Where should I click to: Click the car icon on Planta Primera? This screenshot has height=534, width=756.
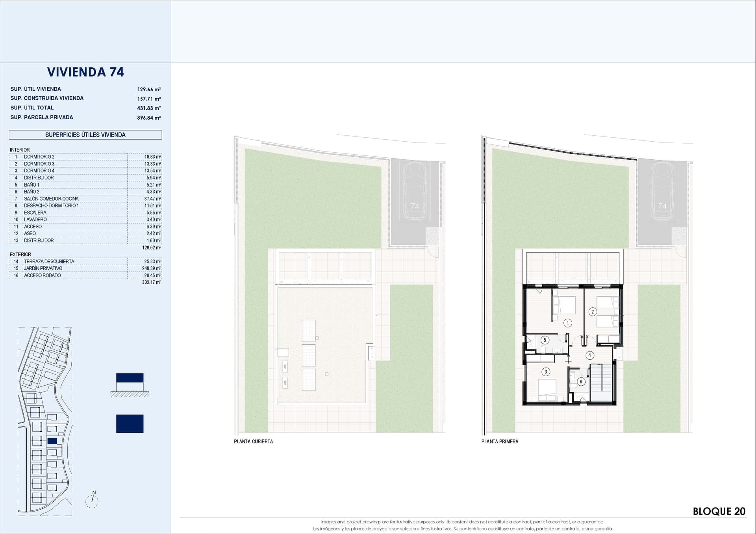click(x=662, y=190)
